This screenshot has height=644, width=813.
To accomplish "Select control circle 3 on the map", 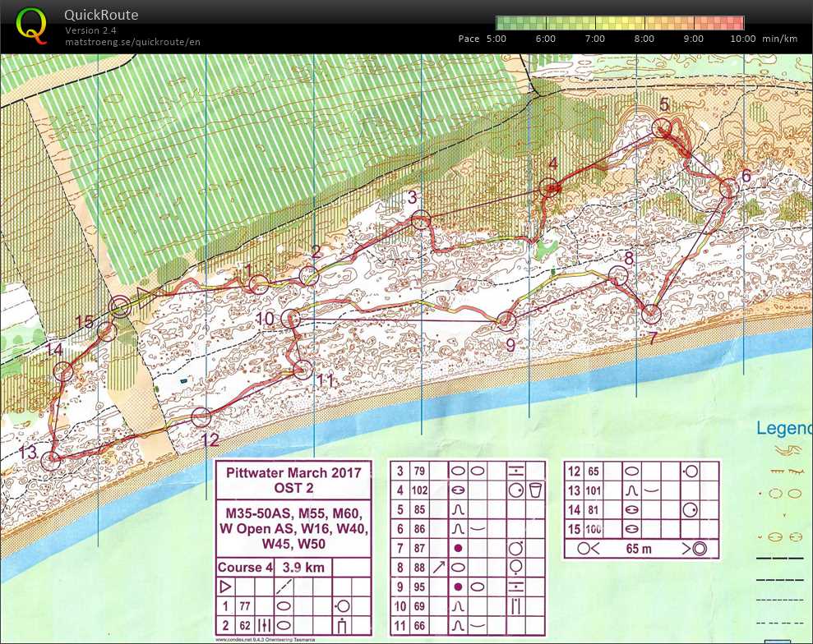I will pos(421,220).
